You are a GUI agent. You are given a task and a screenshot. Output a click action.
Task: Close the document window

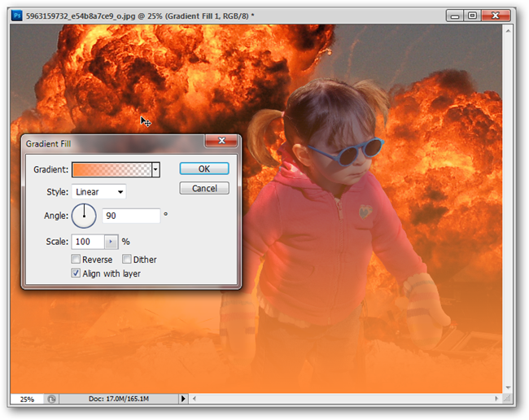coord(496,15)
